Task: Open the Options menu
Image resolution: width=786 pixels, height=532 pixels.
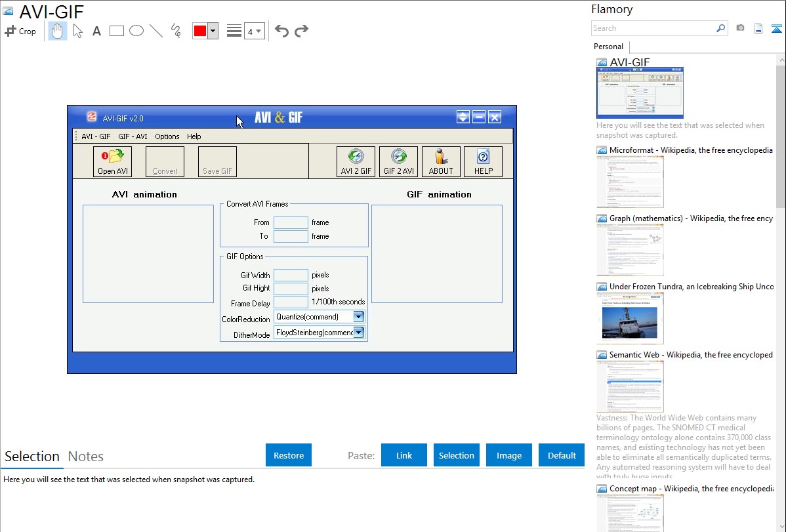Action: pyautogui.click(x=167, y=136)
